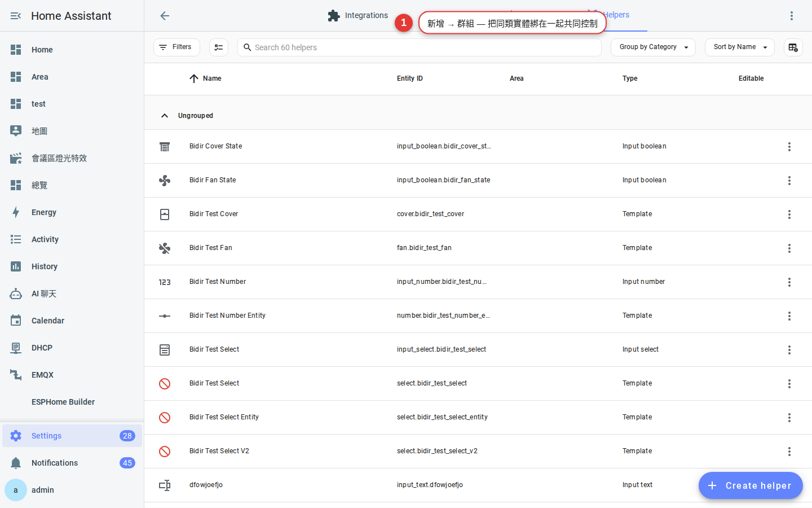Open the test dashboard
812x508 pixels.
(x=72, y=104)
